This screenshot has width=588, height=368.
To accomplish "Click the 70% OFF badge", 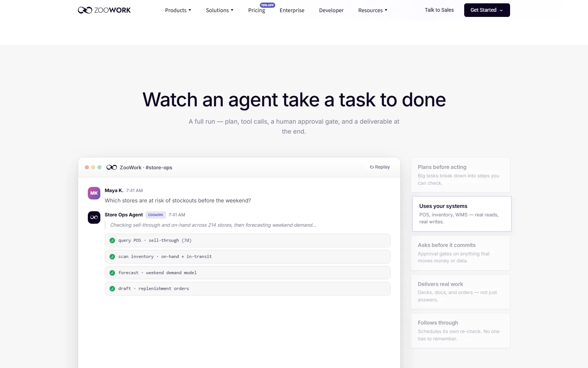I will [268, 5].
